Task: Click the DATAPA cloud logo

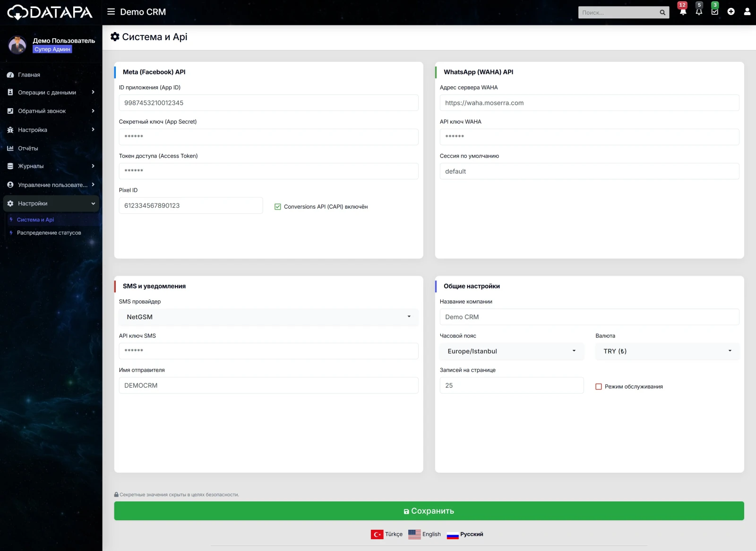Action: click(50, 12)
